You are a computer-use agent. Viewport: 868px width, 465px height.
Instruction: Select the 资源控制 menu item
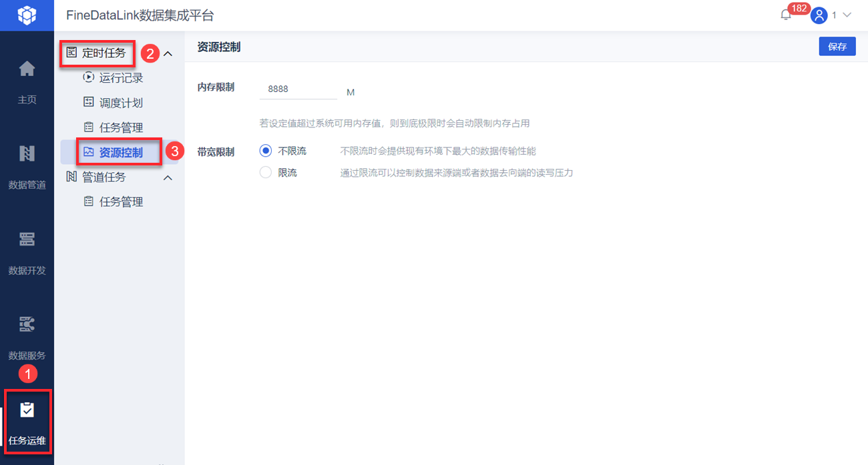pos(120,152)
